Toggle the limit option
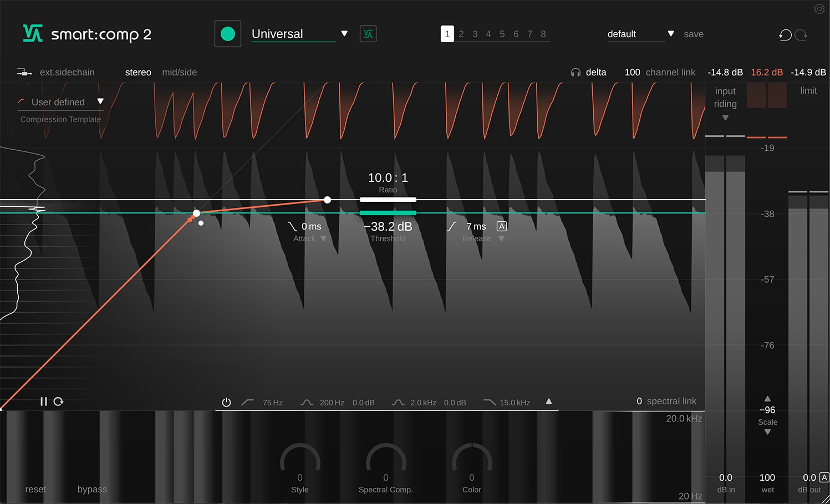This screenshot has height=504, width=830. [x=808, y=90]
